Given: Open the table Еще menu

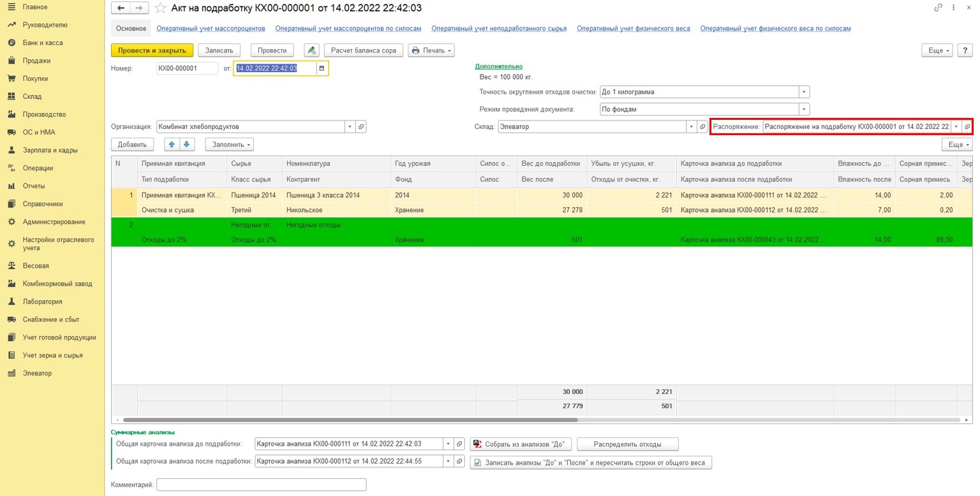Looking at the screenshot, I should tap(957, 145).
